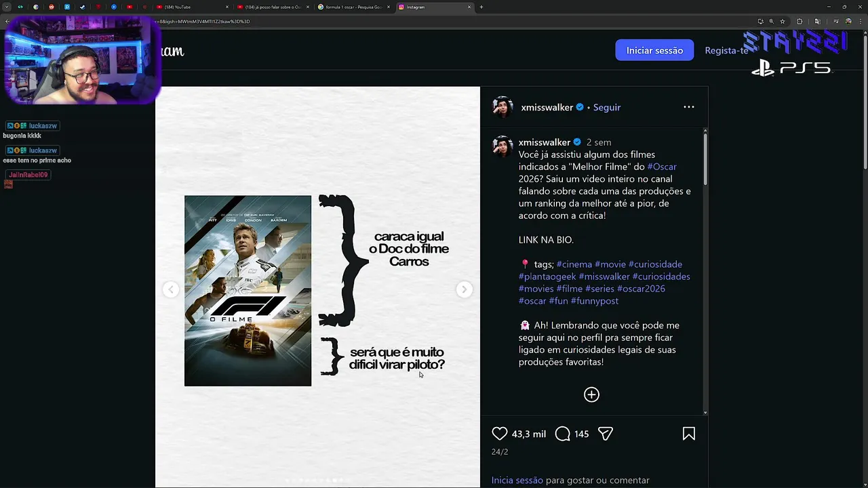The width and height of the screenshot is (868, 488).
Task: Open the xmisswalker username in the post header
Action: (547, 107)
